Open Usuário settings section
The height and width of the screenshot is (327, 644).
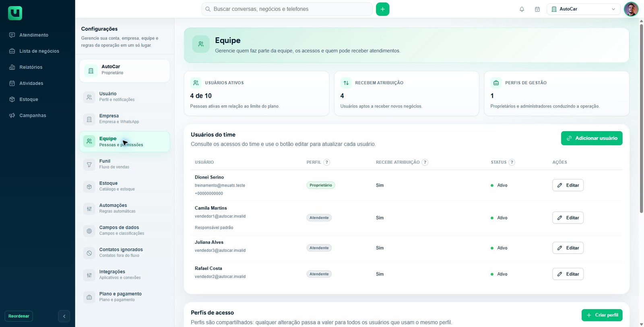click(124, 97)
